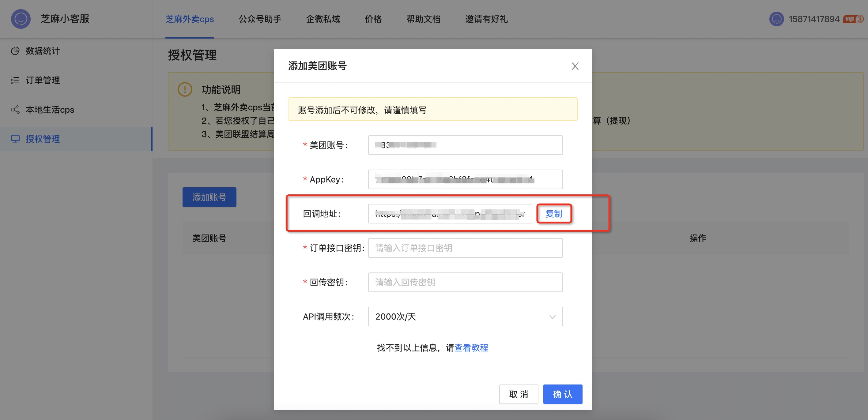Select 数据统计 in the sidebar

click(x=76, y=51)
